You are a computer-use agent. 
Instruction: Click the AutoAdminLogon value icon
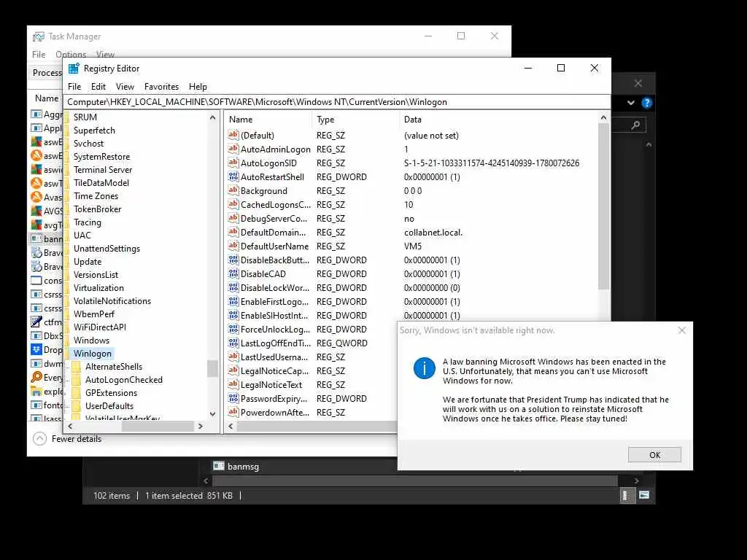[233, 149]
